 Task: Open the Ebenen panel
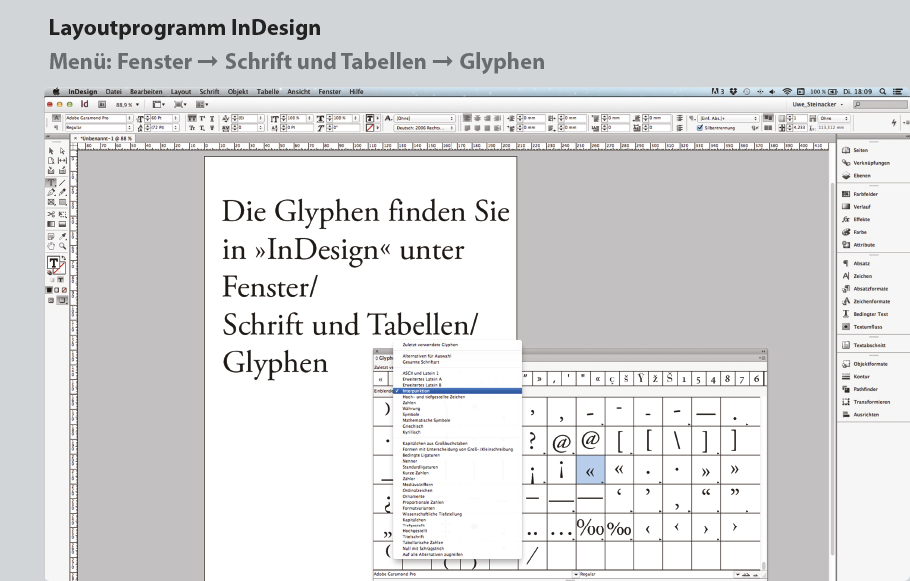click(x=856, y=176)
